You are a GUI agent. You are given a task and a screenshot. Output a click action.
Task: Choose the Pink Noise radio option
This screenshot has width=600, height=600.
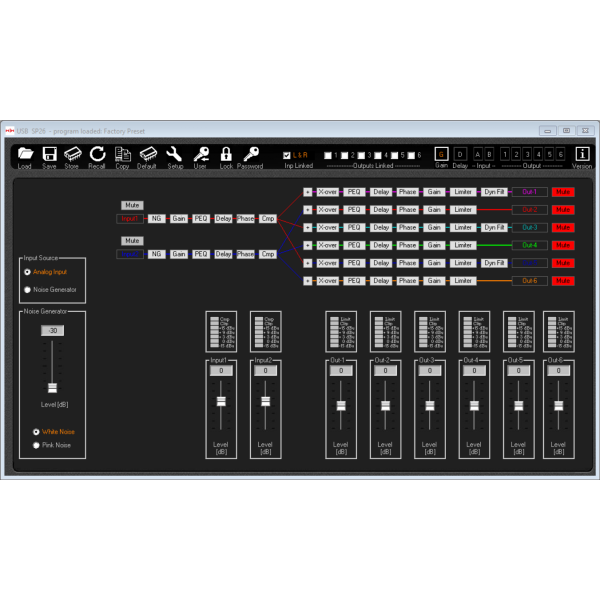37,445
